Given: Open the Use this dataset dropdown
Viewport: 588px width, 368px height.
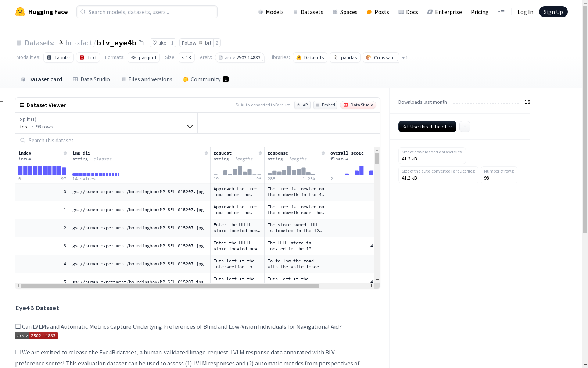Looking at the screenshot, I should pos(427,127).
